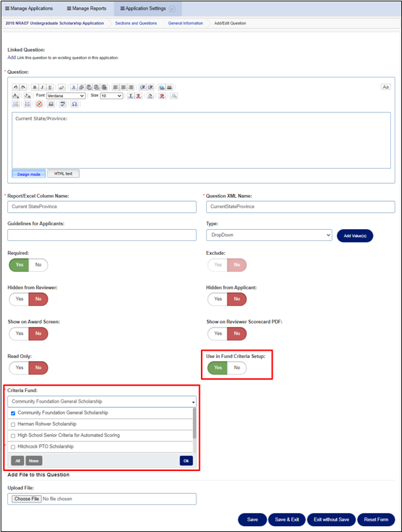This screenshot has height=532, width=402.
Task: Click the underline formatting icon
Action: (49, 87)
